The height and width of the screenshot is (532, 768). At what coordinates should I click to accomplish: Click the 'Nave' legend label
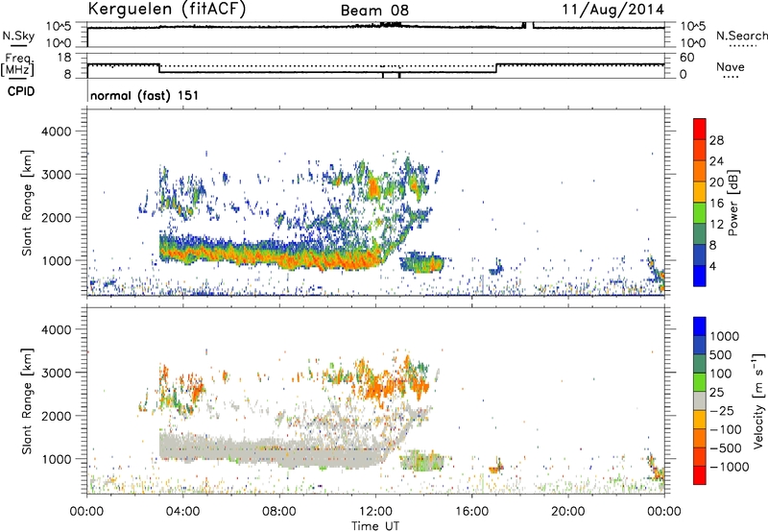pyautogui.click(x=731, y=67)
